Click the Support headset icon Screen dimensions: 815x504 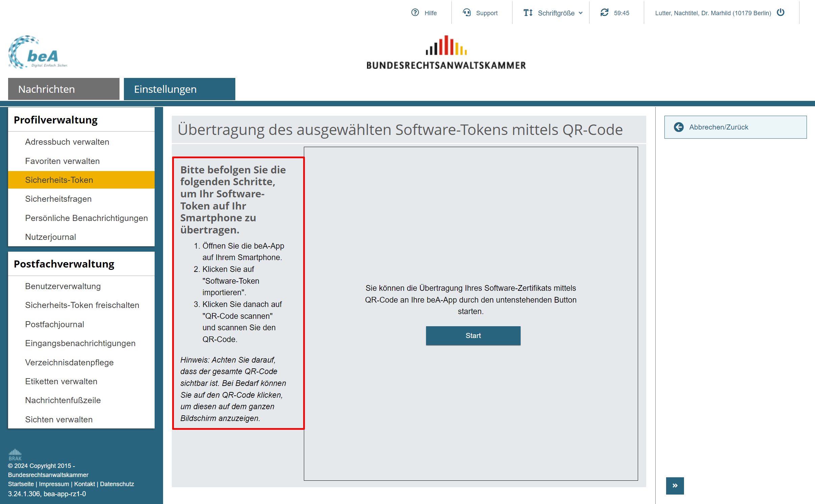click(x=467, y=13)
